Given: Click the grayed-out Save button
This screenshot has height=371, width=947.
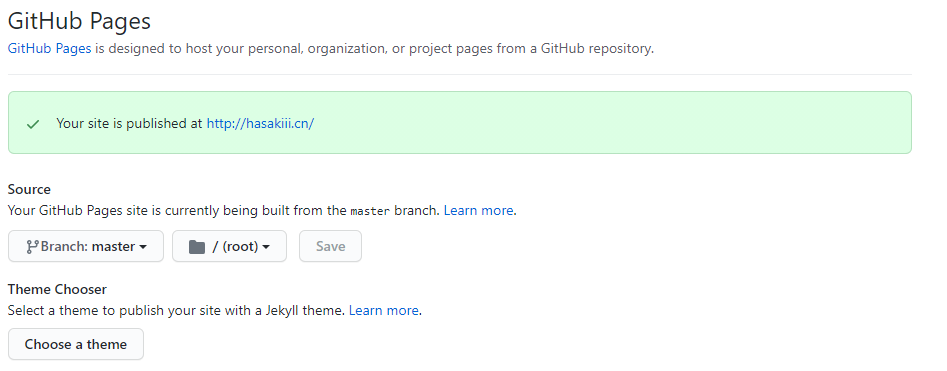Looking at the screenshot, I should (x=330, y=246).
